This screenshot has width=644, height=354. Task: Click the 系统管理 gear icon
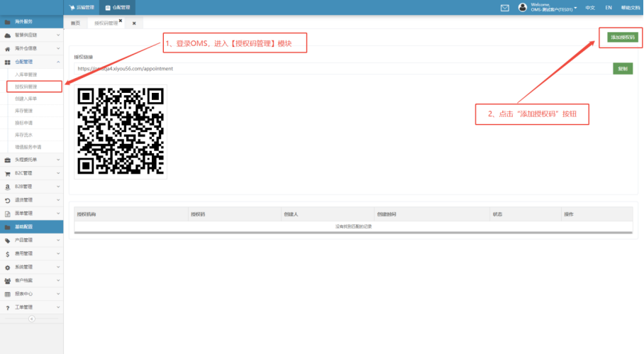tap(7, 267)
